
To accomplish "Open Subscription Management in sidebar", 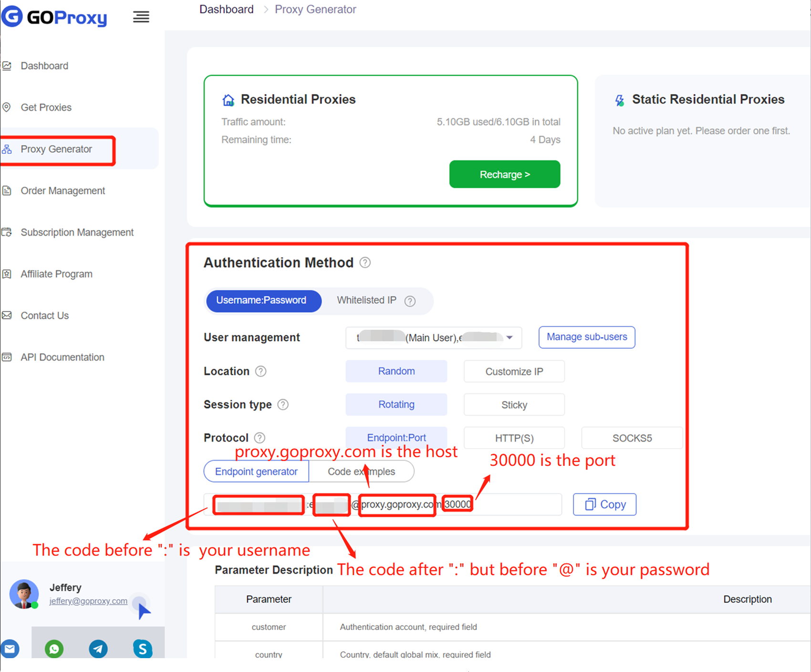I will (x=77, y=232).
